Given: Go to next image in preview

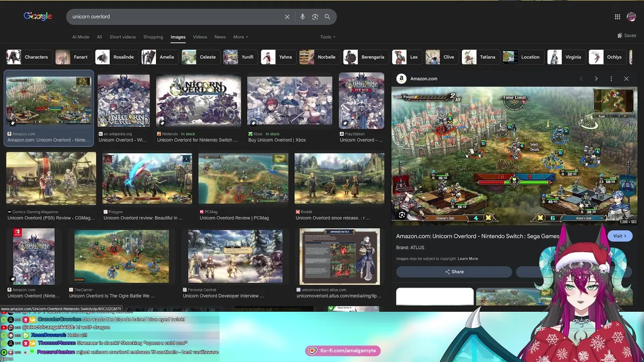Looking at the screenshot, I should click(596, 78).
